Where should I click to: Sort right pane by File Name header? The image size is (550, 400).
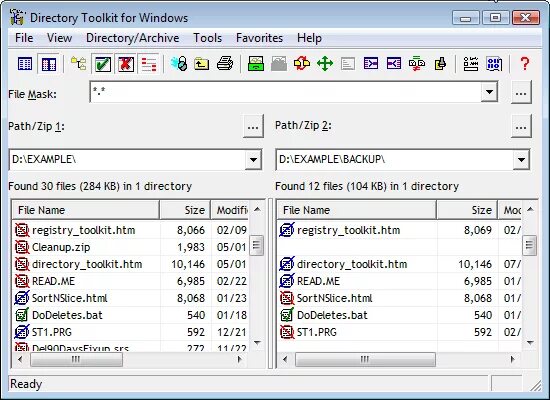tap(357, 210)
